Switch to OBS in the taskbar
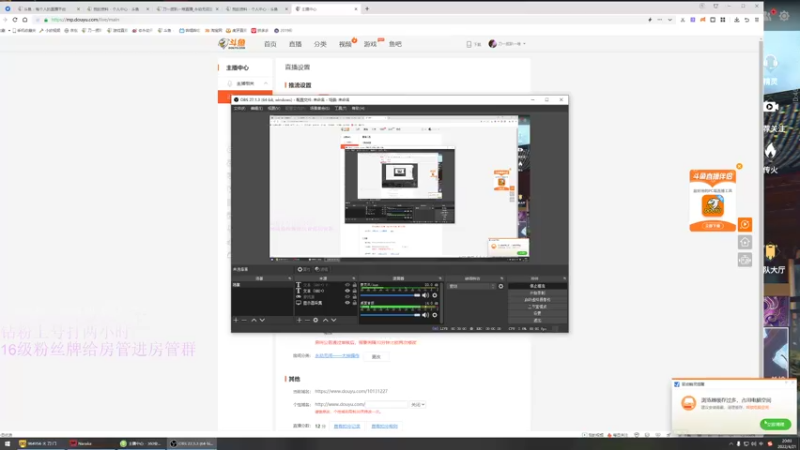800x450 pixels. [193, 443]
